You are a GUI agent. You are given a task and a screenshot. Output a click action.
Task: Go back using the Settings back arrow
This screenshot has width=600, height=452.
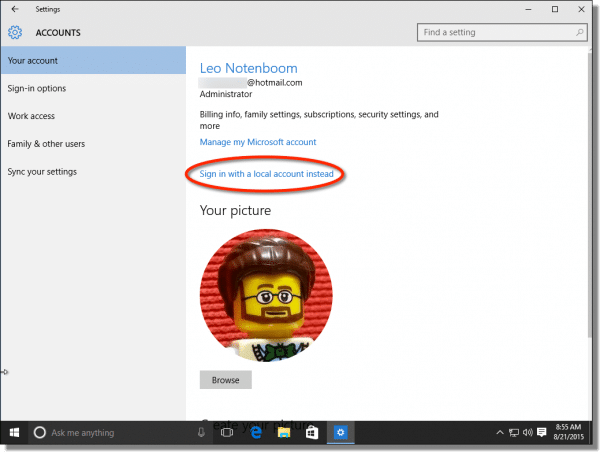15,9
